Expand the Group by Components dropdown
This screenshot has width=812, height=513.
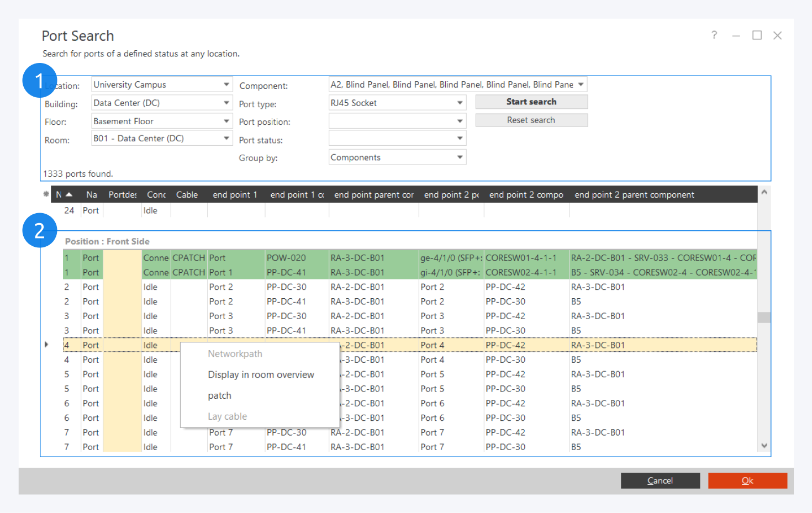[460, 157]
